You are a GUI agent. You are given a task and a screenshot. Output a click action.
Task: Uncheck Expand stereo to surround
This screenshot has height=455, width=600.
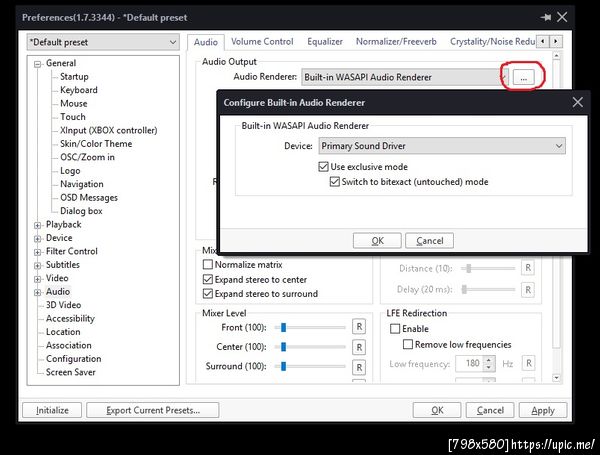(208, 294)
